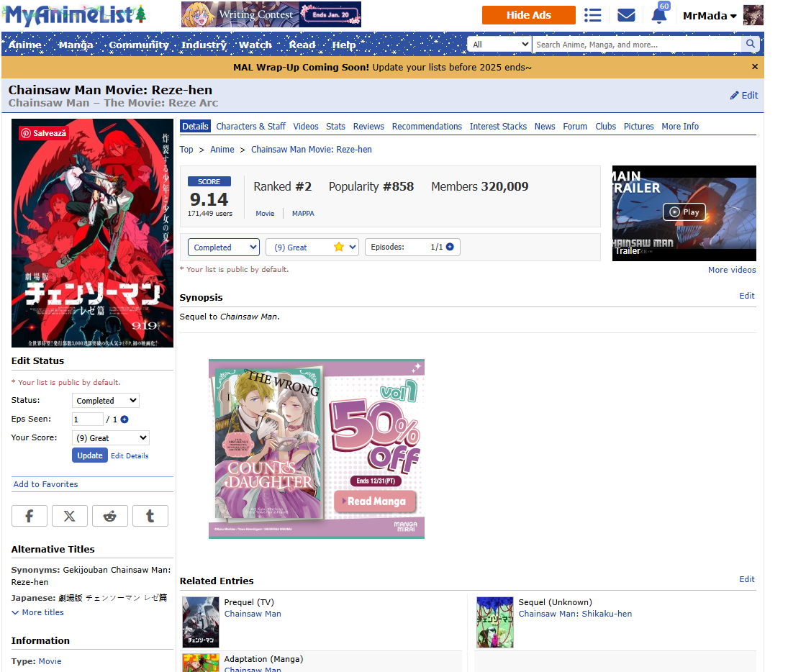788x672 pixels.
Task: Switch to the Clubs tab
Action: pos(606,126)
